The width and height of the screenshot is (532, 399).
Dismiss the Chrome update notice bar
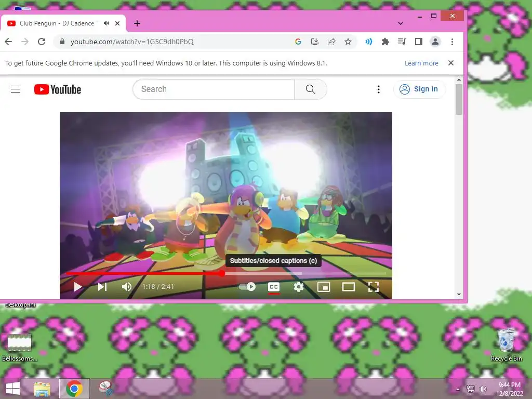click(451, 63)
